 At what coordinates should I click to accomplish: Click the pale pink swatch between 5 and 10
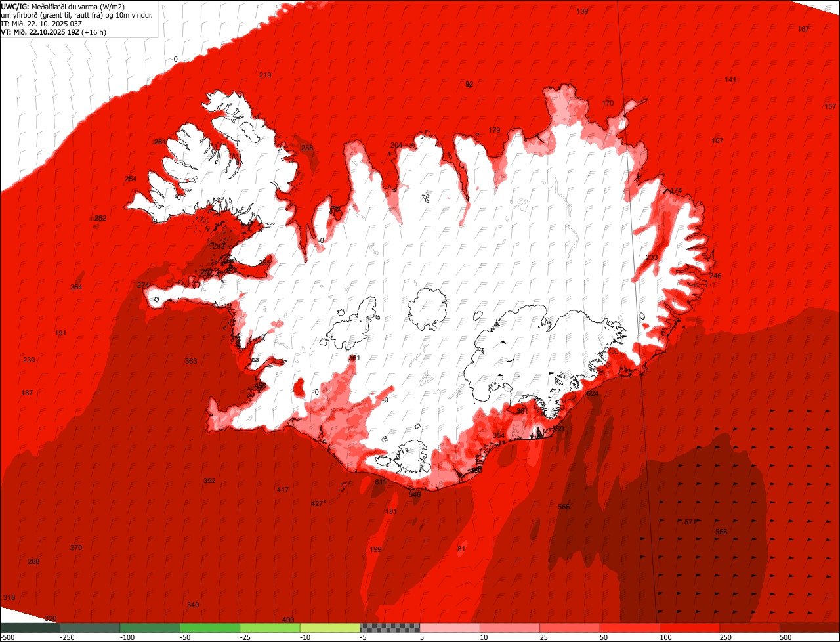(450, 628)
